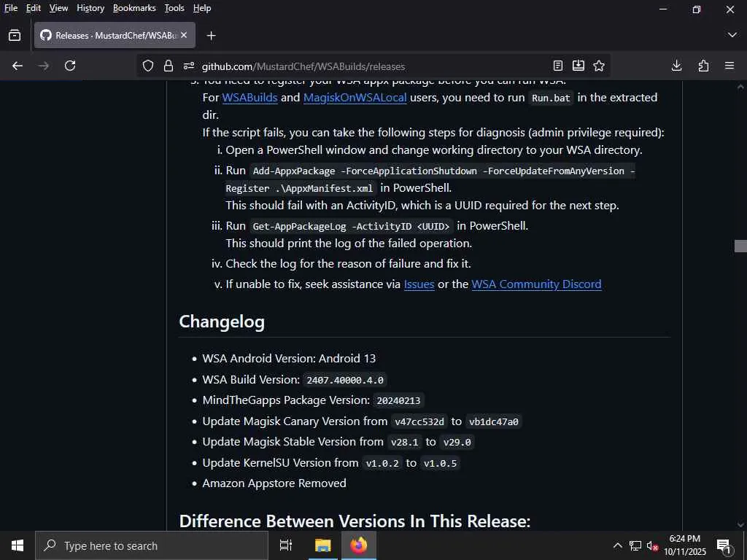This screenshot has height=560, width=747.
Task: Open the Tools menu
Action: coord(174,8)
